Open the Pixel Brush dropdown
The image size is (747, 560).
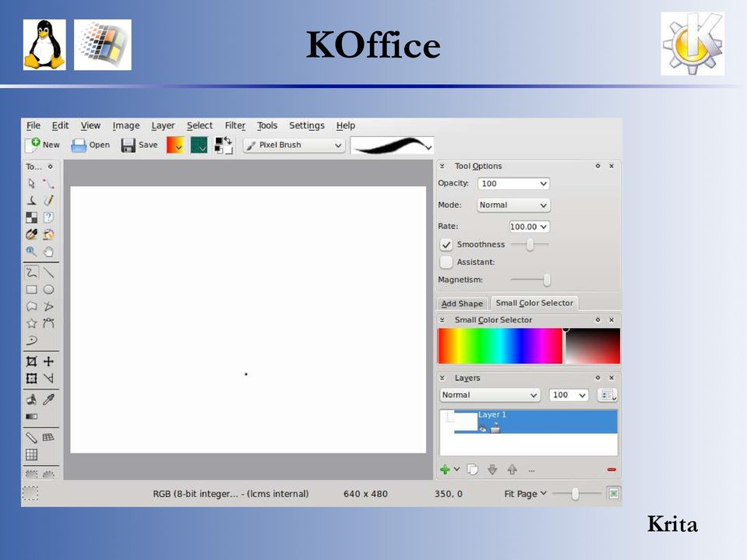click(x=294, y=145)
